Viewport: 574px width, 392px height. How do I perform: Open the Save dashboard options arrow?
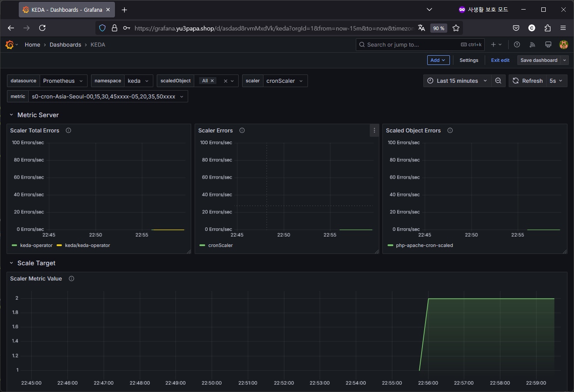(565, 60)
